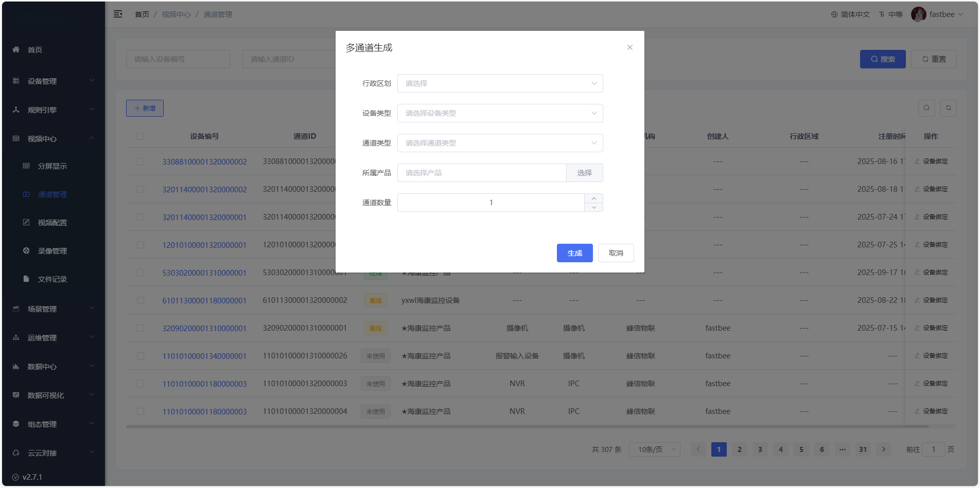Click the font size icon next to 中等
Viewport: 980px width, 488px height.
882,14
